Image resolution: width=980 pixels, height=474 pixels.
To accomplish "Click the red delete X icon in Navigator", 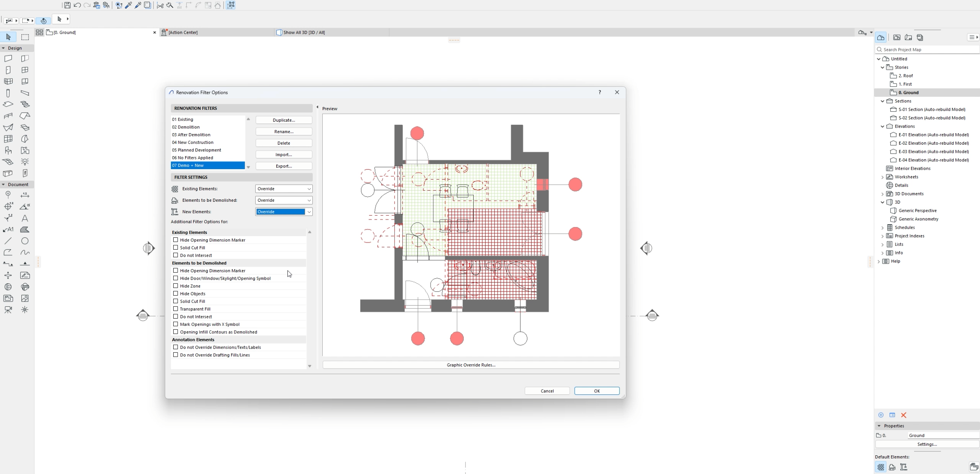I will [904, 415].
